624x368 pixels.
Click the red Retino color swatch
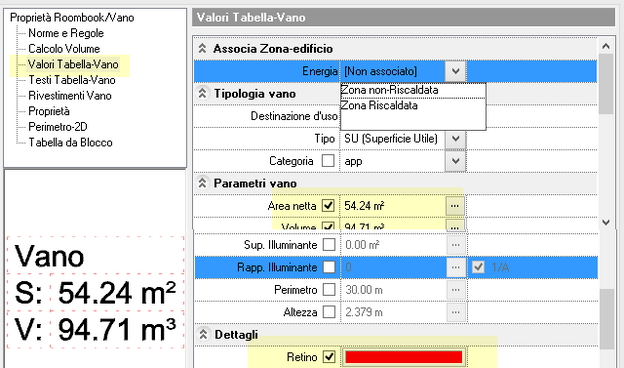click(404, 357)
